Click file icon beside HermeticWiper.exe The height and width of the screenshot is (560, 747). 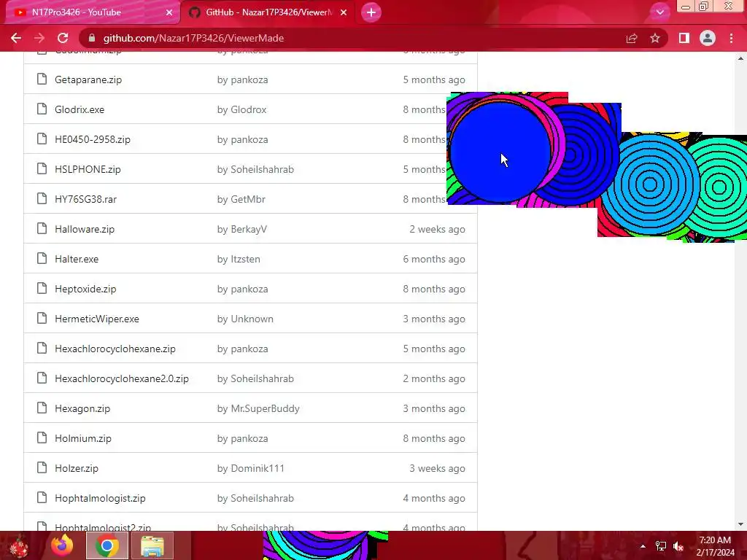tap(42, 318)
